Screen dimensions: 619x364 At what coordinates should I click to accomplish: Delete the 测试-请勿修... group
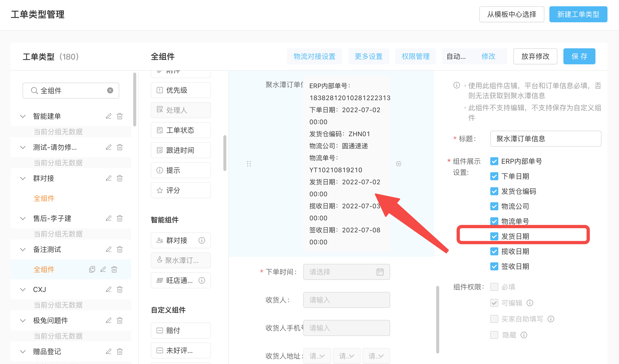pos(120,147)
